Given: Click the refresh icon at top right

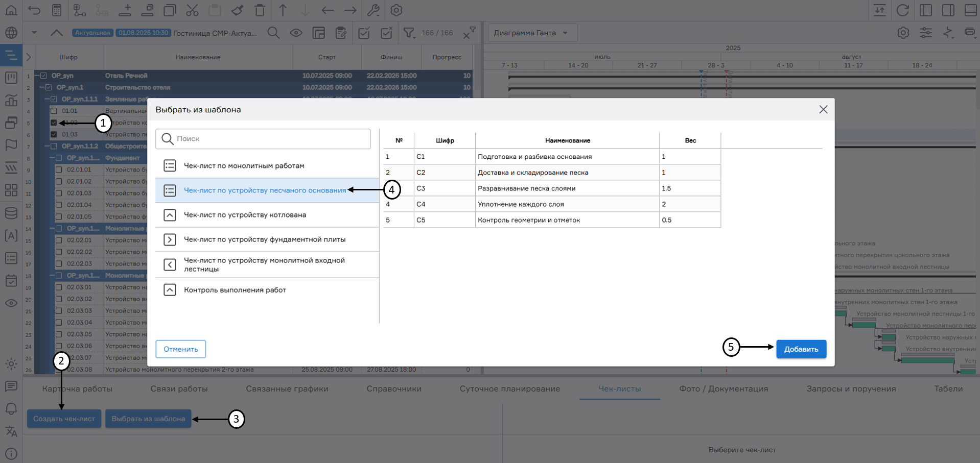Looking at the screenshot, I should pyautogui.click(x=903, y=10).
